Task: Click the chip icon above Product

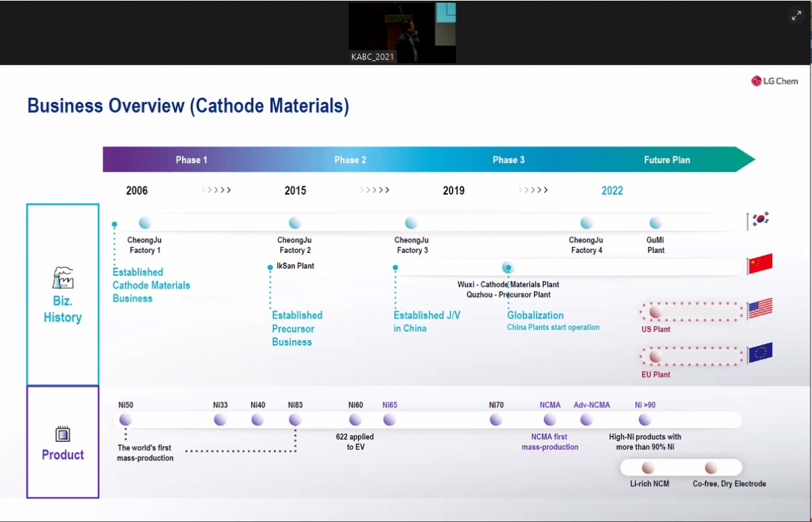Action: click(62, 434)
